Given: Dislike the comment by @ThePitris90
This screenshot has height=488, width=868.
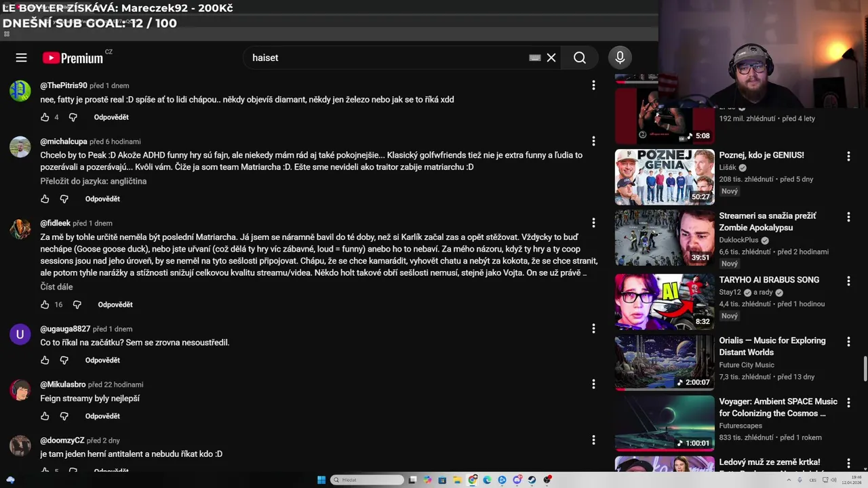Looking at the screenshot, I should (x=73, y=117).
